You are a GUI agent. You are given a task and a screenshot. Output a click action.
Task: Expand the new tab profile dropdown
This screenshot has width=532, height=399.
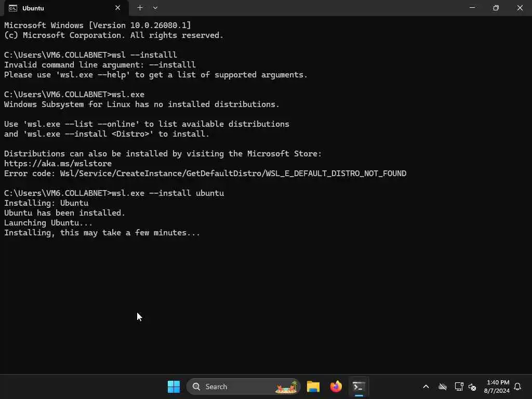pyautogui.click(x=155, y=7)
